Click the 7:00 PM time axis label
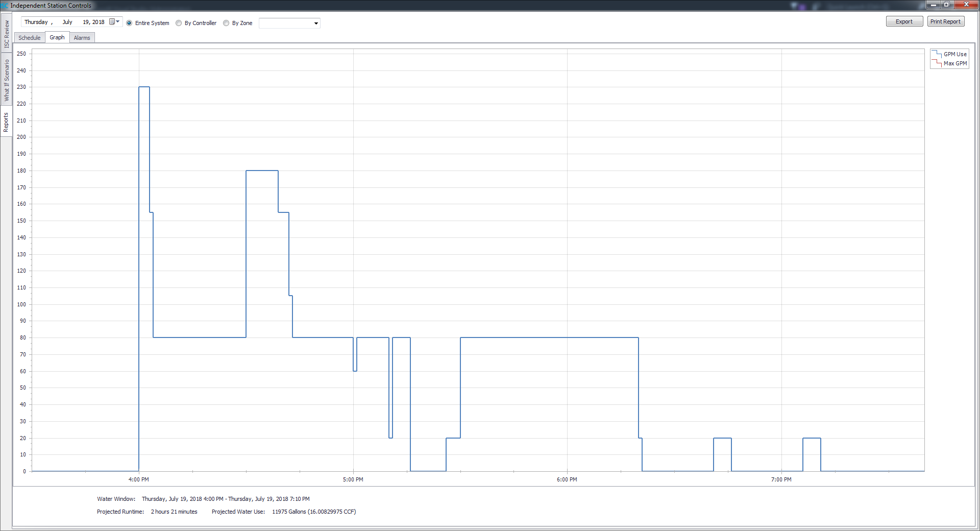Viewport: 980px width, 531px height. pyautogui.click(x=781, y=479)
